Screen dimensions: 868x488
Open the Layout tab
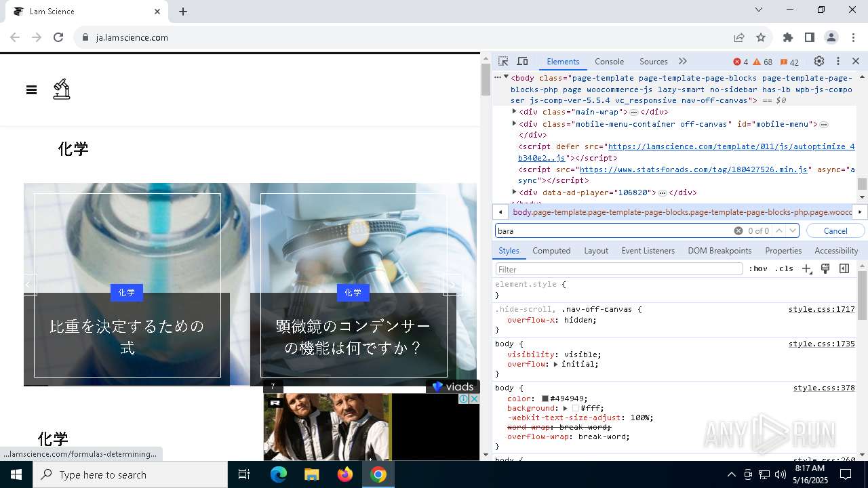point(596,250)
